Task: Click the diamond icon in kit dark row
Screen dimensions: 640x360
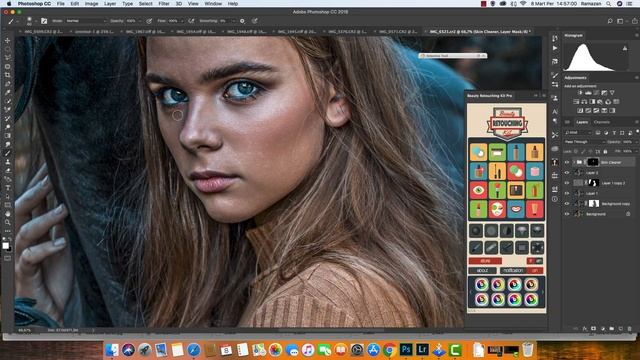Action: [522, 231]
